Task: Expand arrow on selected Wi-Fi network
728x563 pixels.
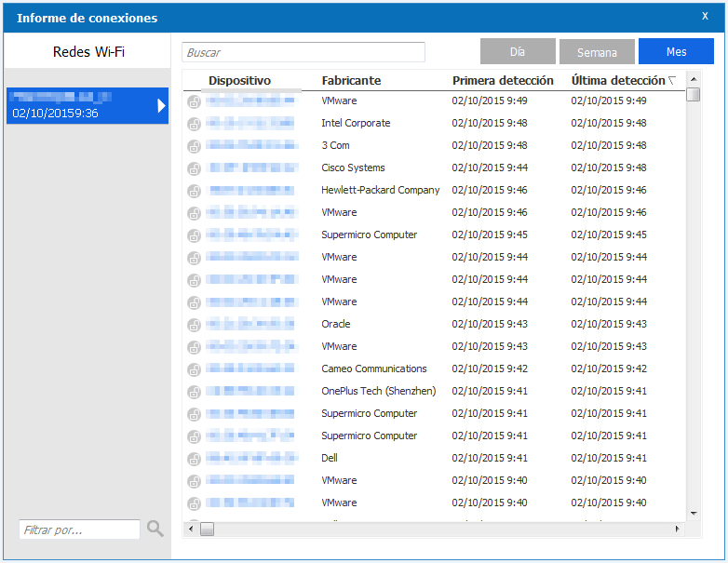Action: point(161,106)
